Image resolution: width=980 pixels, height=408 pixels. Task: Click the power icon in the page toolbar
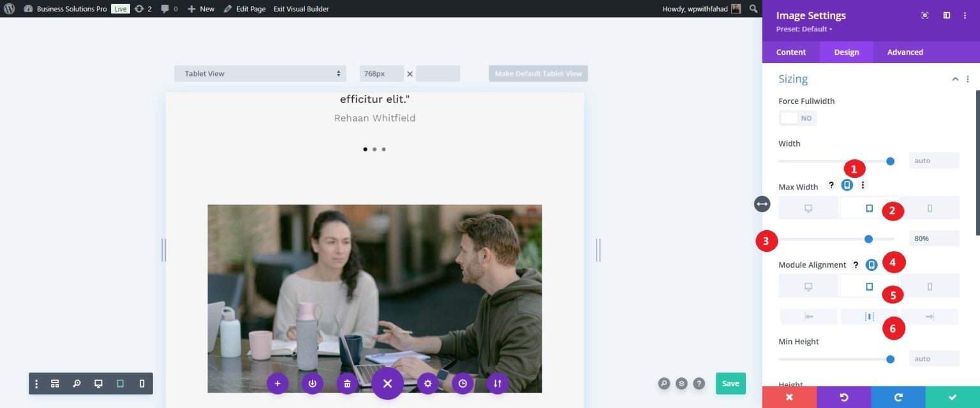[x=312, y=384]
